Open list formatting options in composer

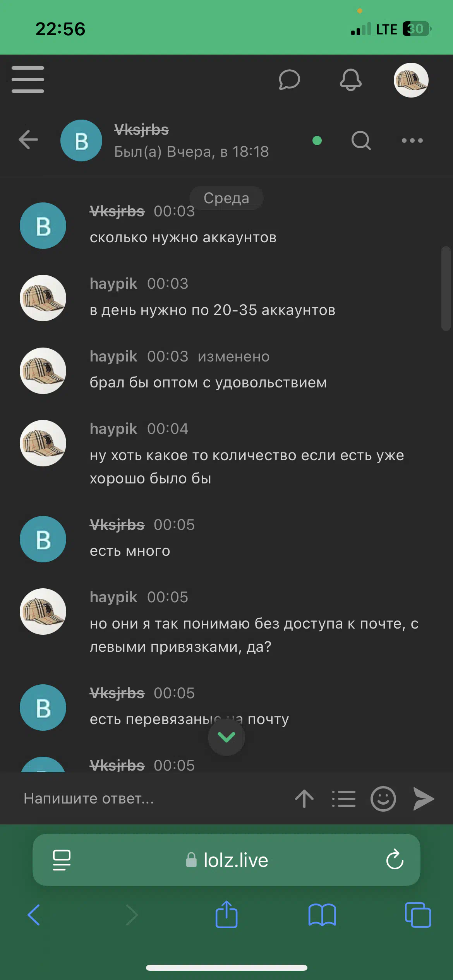(344, 798)
